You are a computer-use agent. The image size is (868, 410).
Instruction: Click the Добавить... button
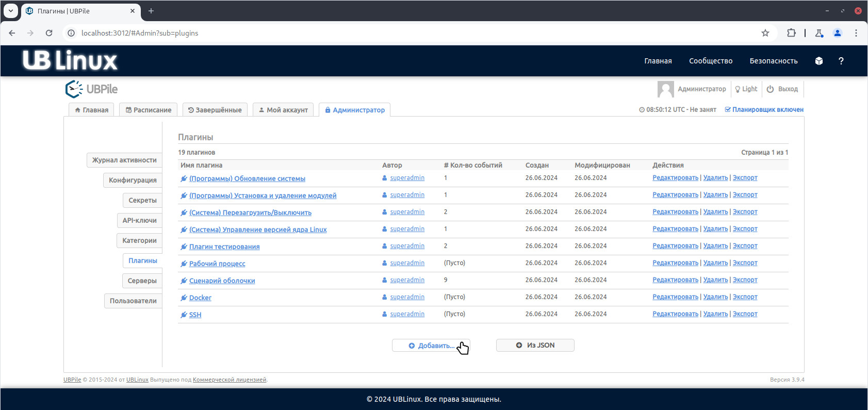(431, 346)
